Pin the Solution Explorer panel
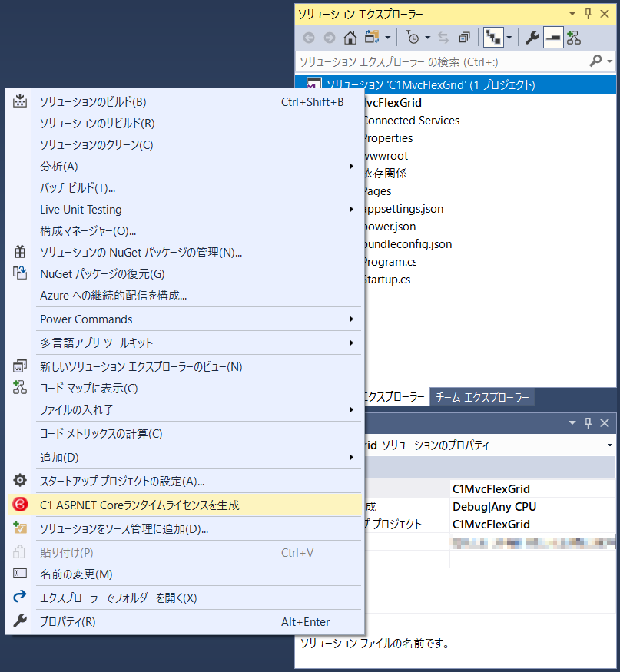The width and height of the screenshot is (620, 672). coord(589,14)
